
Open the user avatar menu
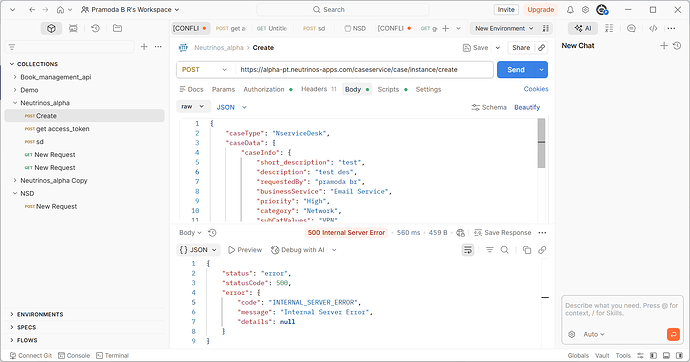[x=602, y=10]
